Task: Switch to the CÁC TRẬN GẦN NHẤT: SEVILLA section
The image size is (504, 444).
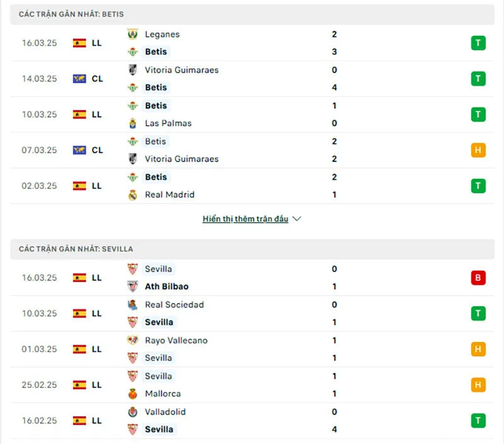Action: point(76,249)
